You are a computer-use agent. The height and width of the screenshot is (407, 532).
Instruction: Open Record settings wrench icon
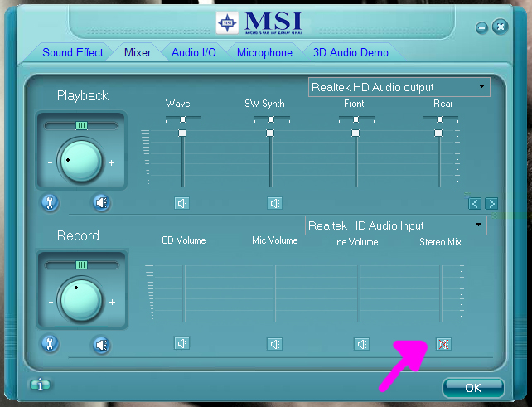pyautogui.click(x=50, y=343)
